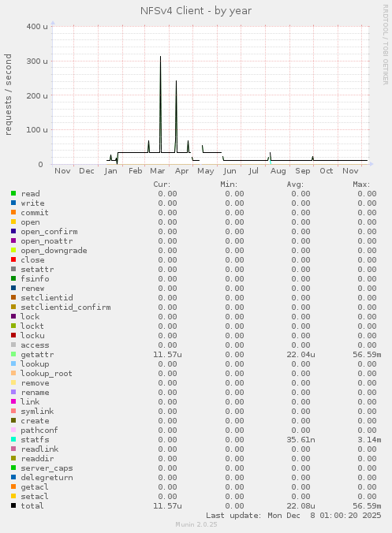Screen dimensions: 392x533
Task: Click the open_downgrade legend entry
Action: click(x=54, y=251)
